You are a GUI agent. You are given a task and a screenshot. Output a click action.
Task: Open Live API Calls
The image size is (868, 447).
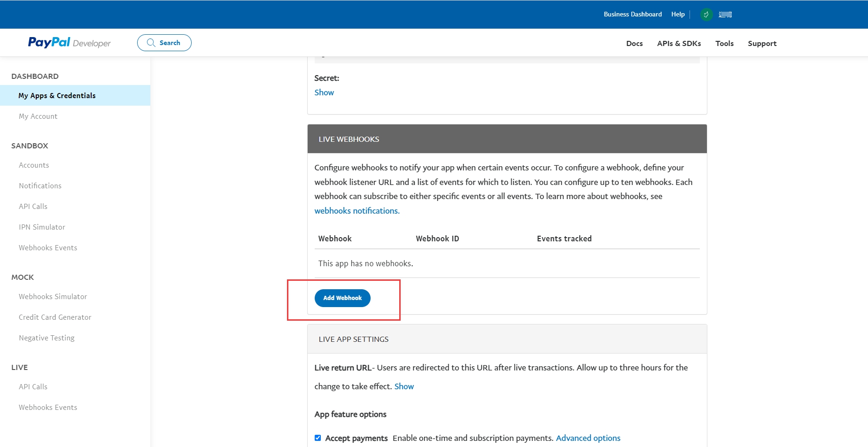coord(33,387)
